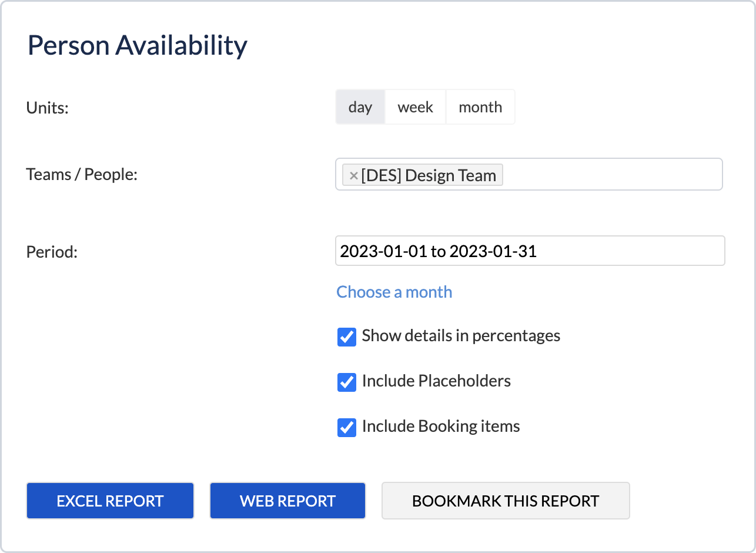Click the Person Availability heading

click(138, 46)
